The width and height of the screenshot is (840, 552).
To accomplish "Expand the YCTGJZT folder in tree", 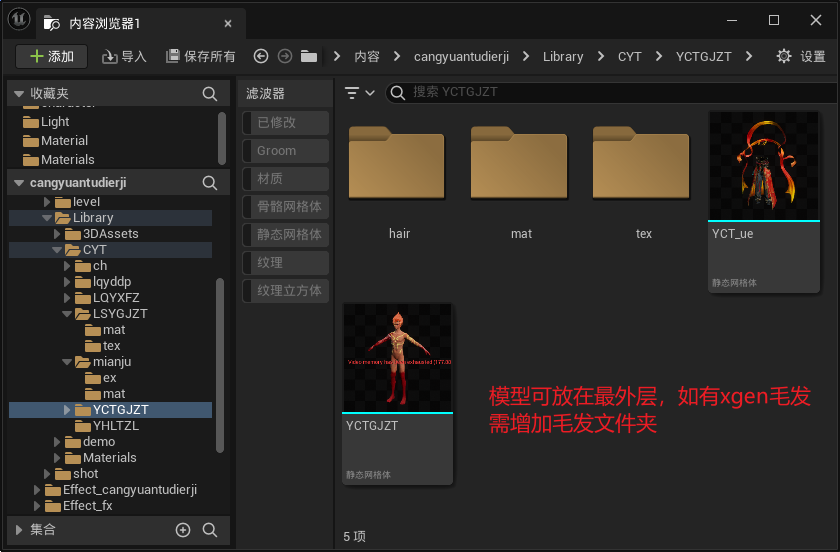I will (68, 410).
